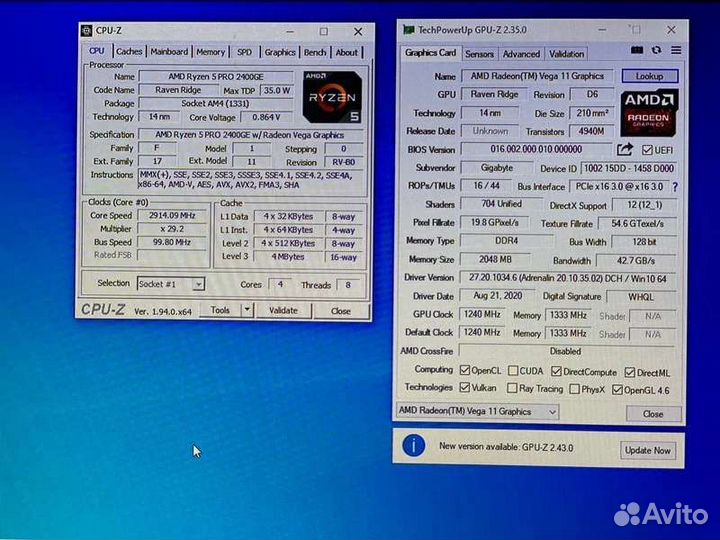Open the GPU-Z screenshot camera icon
The height and width of the screenshot is (540, 720).
pos(636,50)
